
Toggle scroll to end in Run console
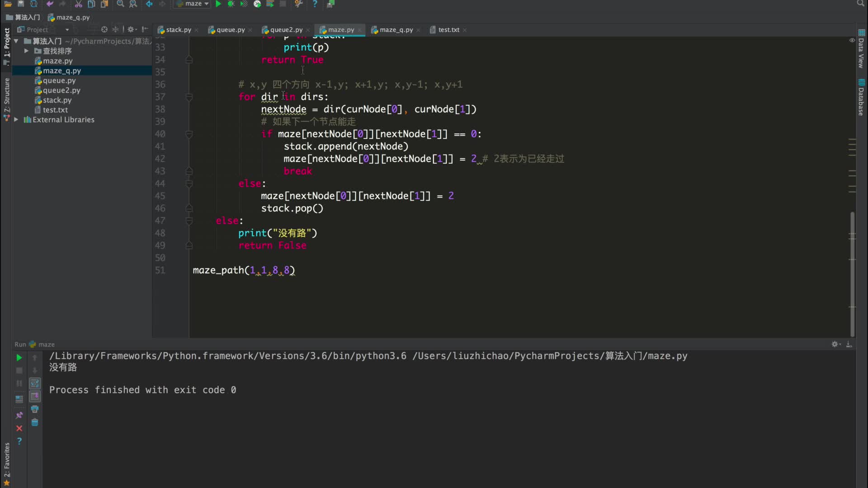[35, 396]
